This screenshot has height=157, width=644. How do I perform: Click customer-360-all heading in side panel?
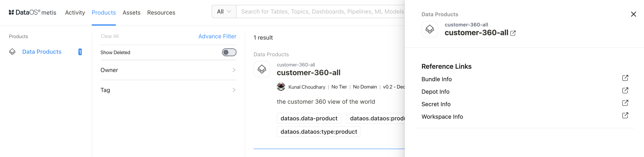(x=476, y=32)
